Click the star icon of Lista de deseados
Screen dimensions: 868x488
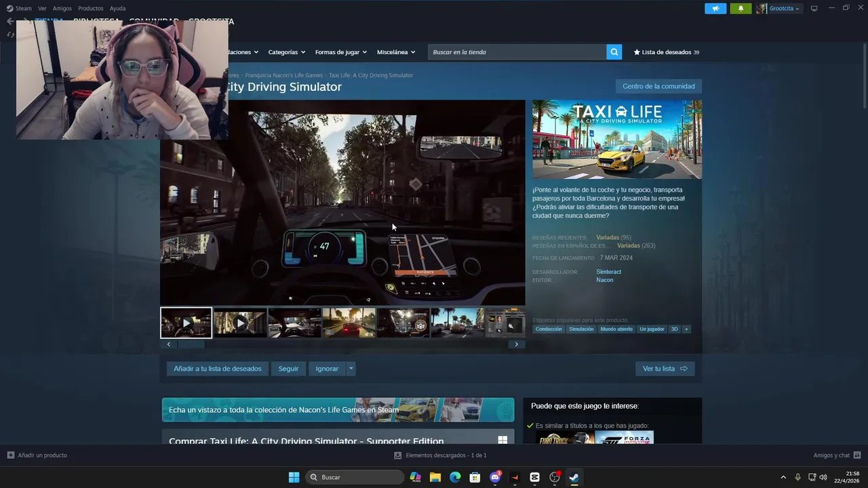637,52
